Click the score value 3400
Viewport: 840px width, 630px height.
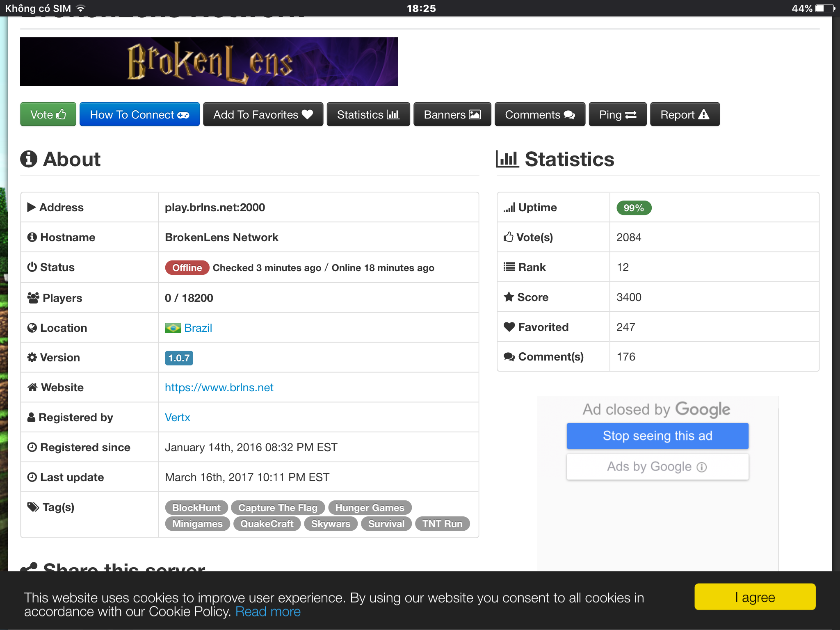(x=629, y=297)
